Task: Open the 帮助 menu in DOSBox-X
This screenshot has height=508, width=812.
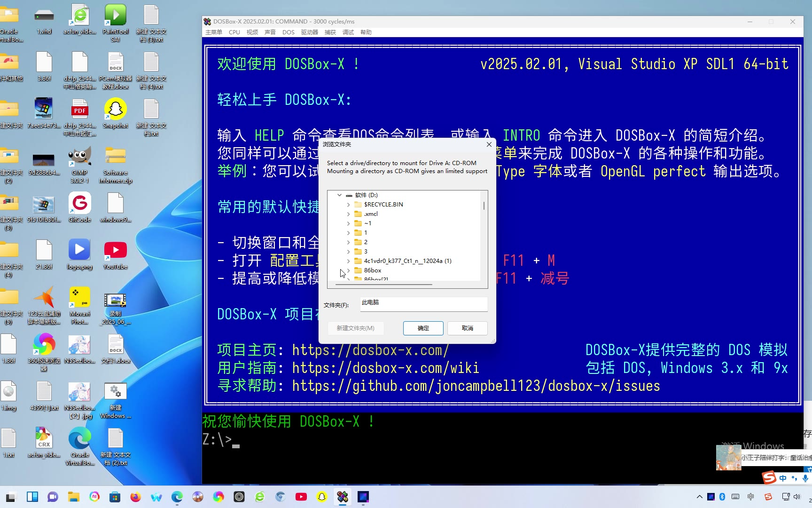Action: 366,32
